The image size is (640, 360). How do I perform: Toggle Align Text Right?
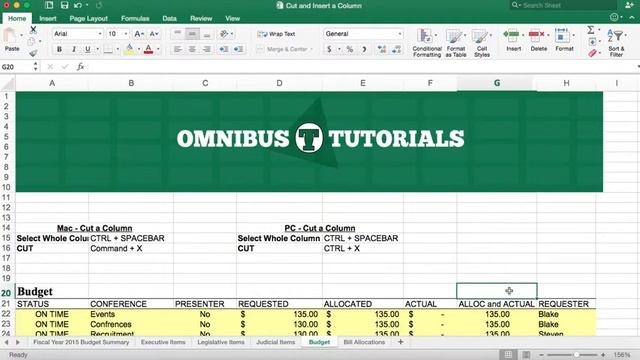pyautogui.click(x=207, y=49)
